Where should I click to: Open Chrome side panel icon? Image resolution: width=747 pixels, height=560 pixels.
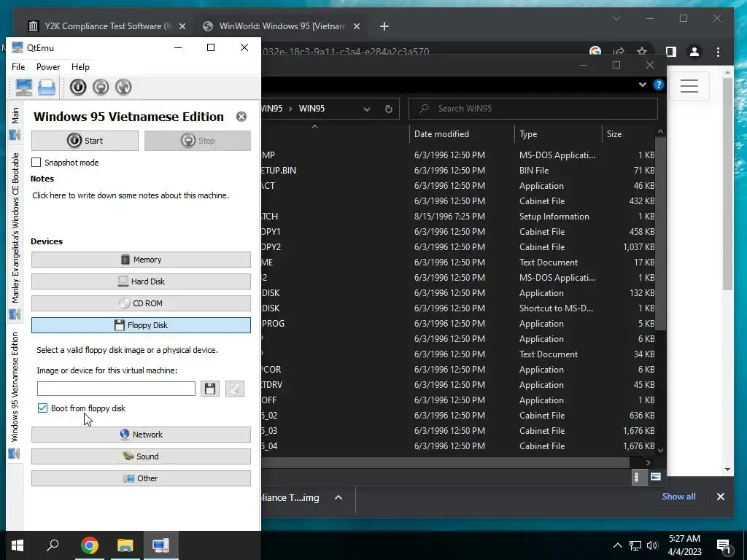[671, 52]
